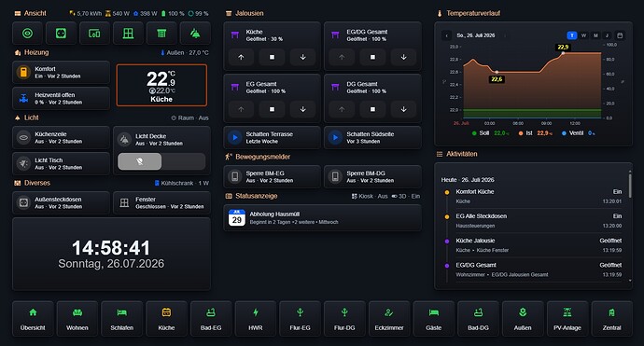Open the Flur-DG room tab
The height and width of the screenshot is (346, 644).
point(344,319)
